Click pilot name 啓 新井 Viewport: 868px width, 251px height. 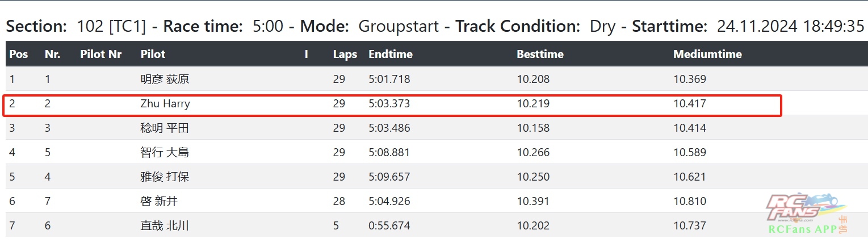[x=159, y=202]
